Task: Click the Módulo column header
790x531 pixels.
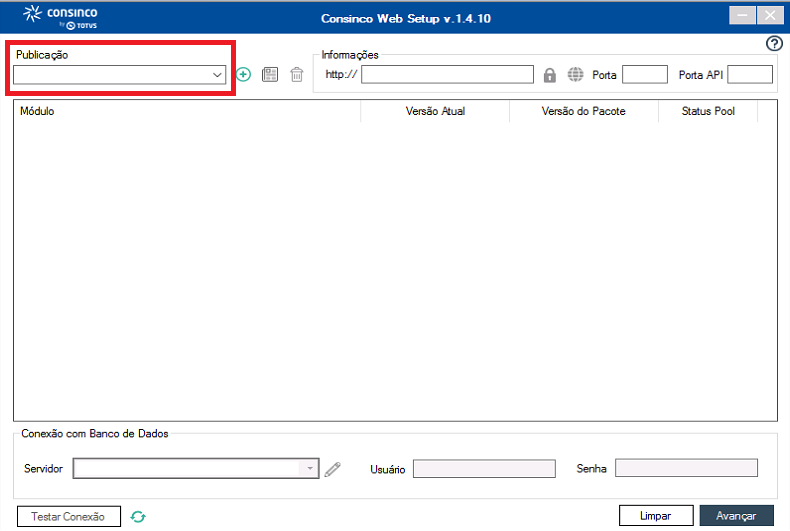Action: click(x=187, y=111)
